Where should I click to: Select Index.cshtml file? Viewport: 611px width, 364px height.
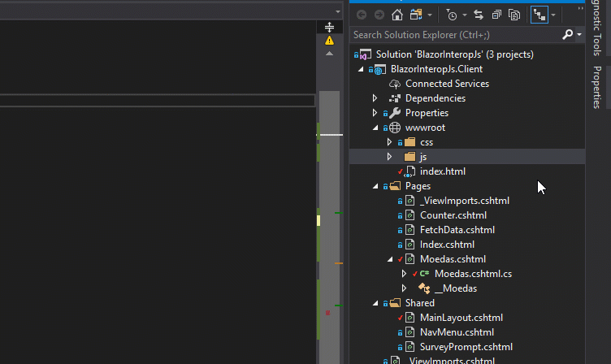[x=447, y=245]
